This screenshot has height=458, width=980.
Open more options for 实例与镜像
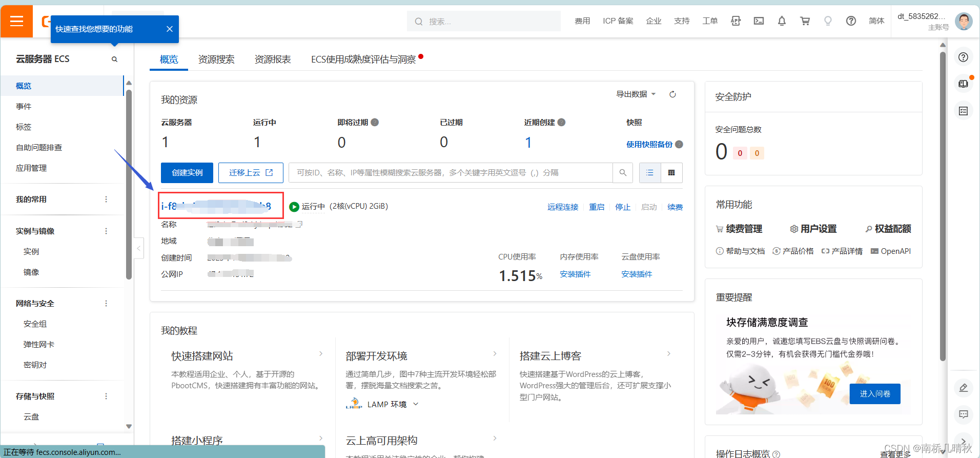pos(106,231)
